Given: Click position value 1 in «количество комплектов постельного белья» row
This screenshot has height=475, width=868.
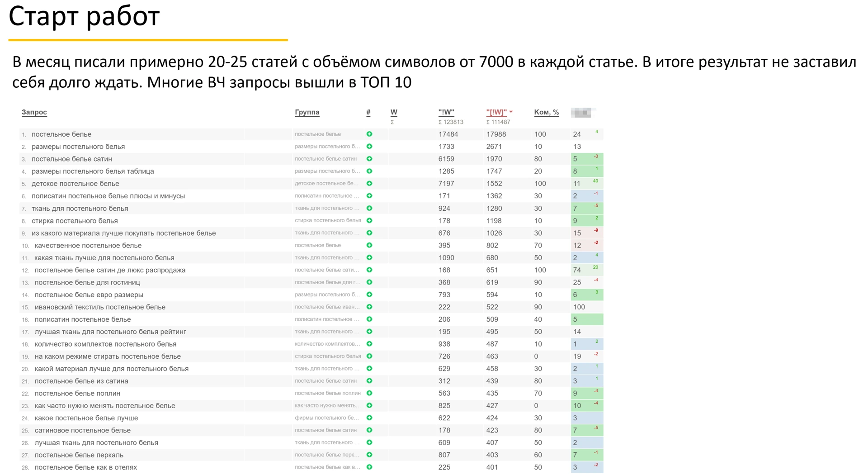Looking at the screenshot, I should [x=575, y=344].
